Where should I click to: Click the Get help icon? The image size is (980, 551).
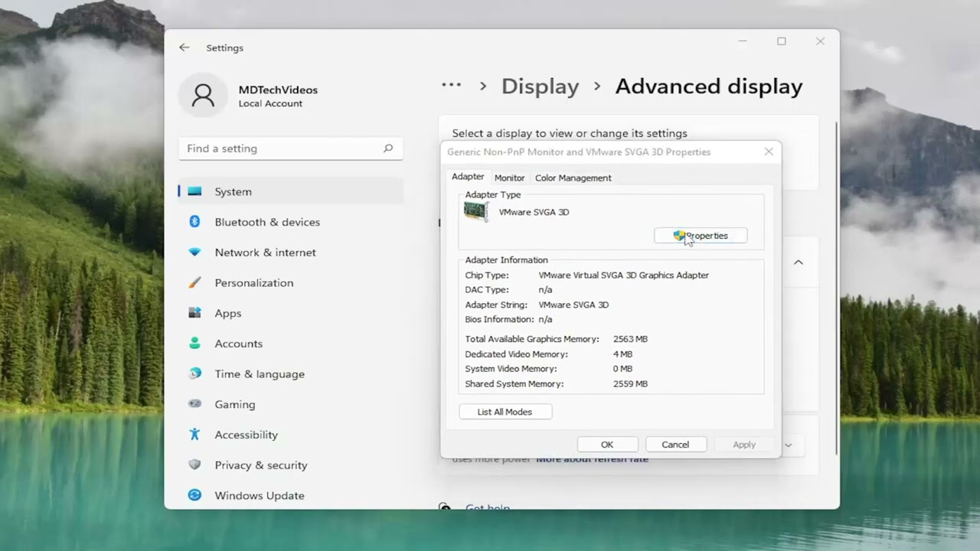tap(444, 506)
